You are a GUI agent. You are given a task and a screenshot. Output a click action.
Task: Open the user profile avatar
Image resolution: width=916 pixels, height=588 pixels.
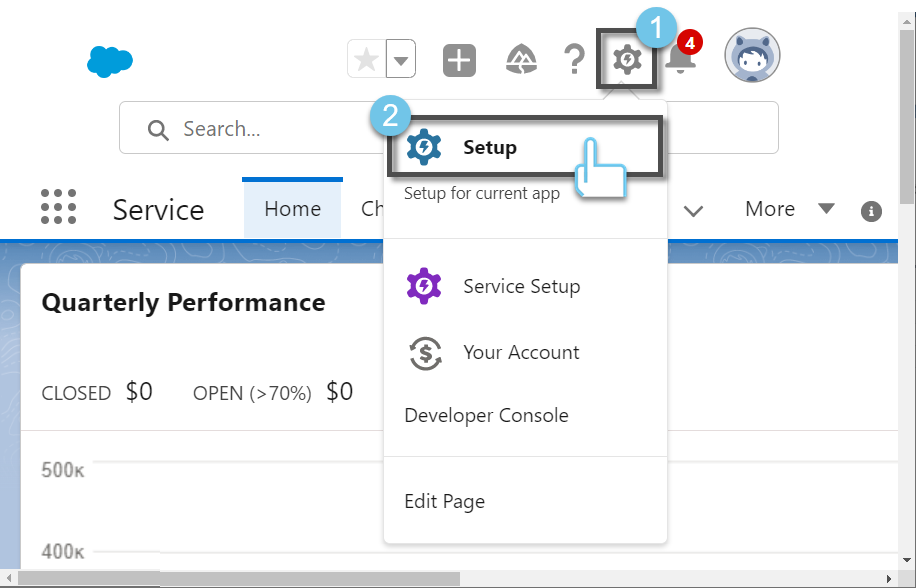pyautogui.click(x=752, y=55)
